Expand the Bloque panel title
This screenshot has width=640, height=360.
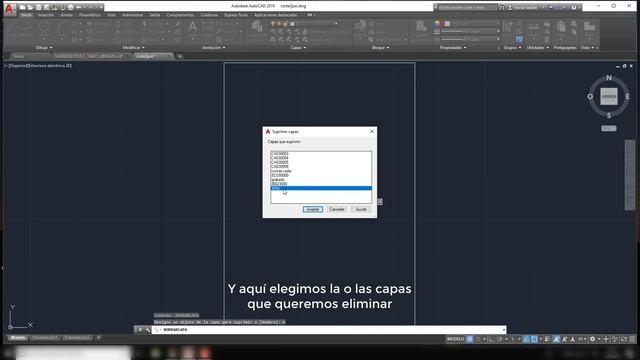[x=380, y=48]
